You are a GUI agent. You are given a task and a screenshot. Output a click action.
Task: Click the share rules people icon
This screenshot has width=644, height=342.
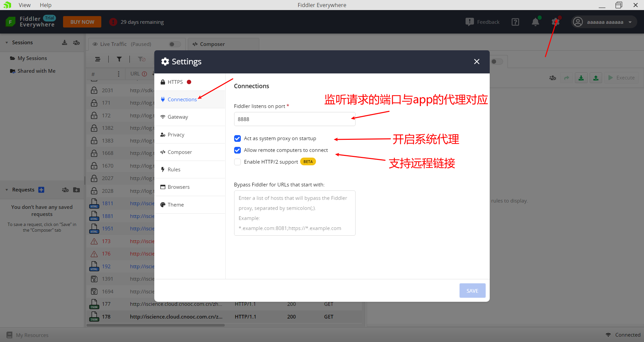(x=552, y=78)
